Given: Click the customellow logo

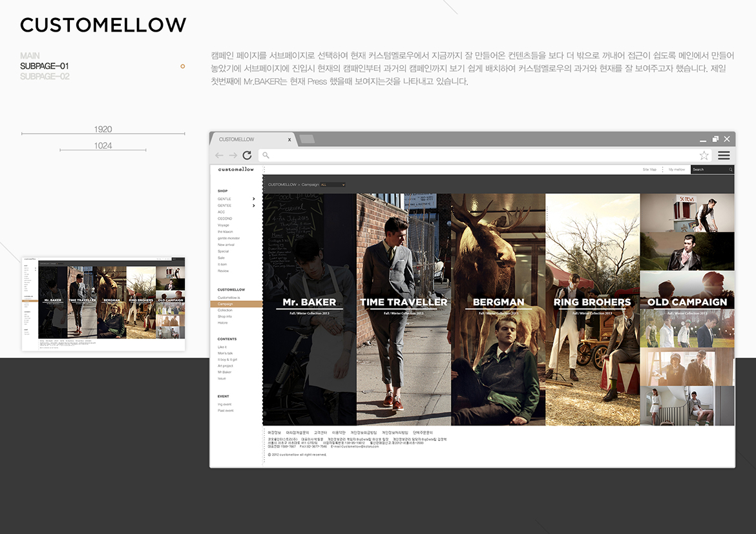Looking at the screenshot, I should tap(235, 169).
